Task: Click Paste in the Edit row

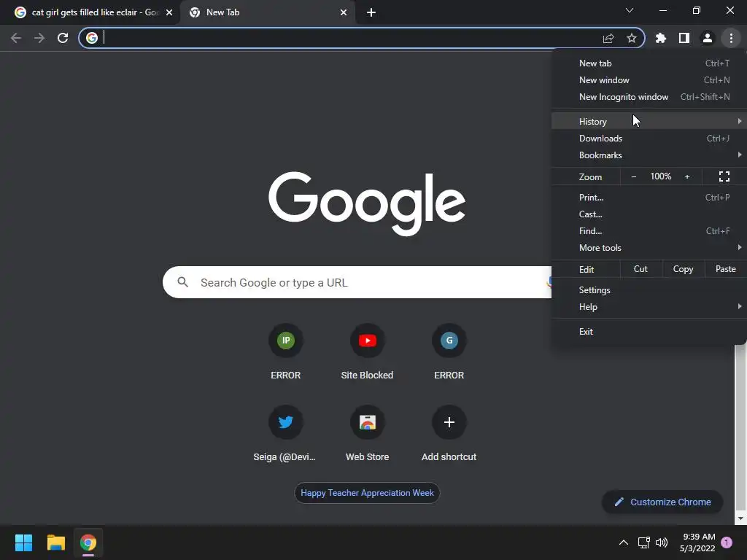Action: click(725, 269)
